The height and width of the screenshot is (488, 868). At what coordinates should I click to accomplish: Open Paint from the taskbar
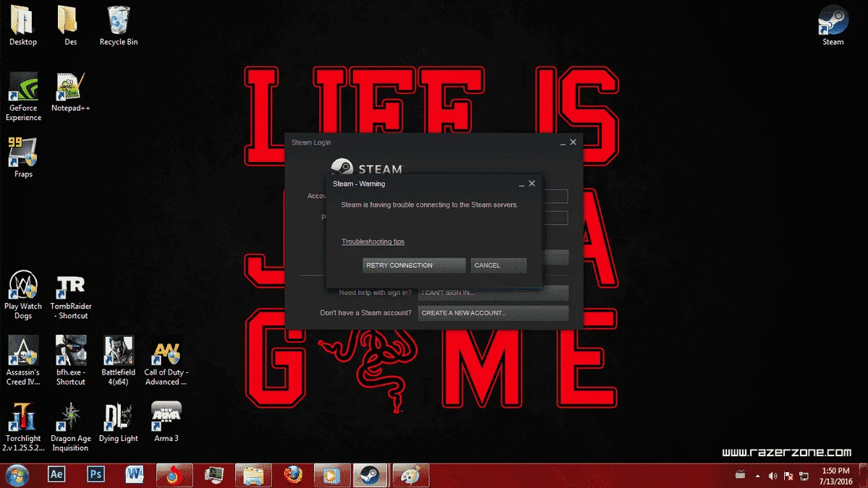click(410, 474)
